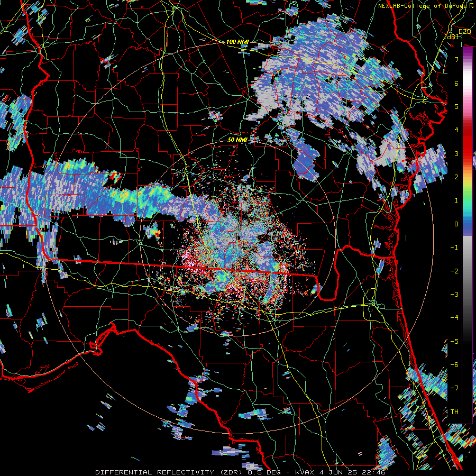Click the '0' value on color scale

(456, 224)
